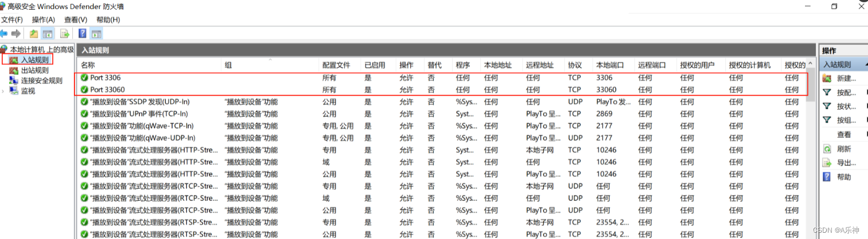Click local port 33060 cell
The image size is (868, 239).
606,90
